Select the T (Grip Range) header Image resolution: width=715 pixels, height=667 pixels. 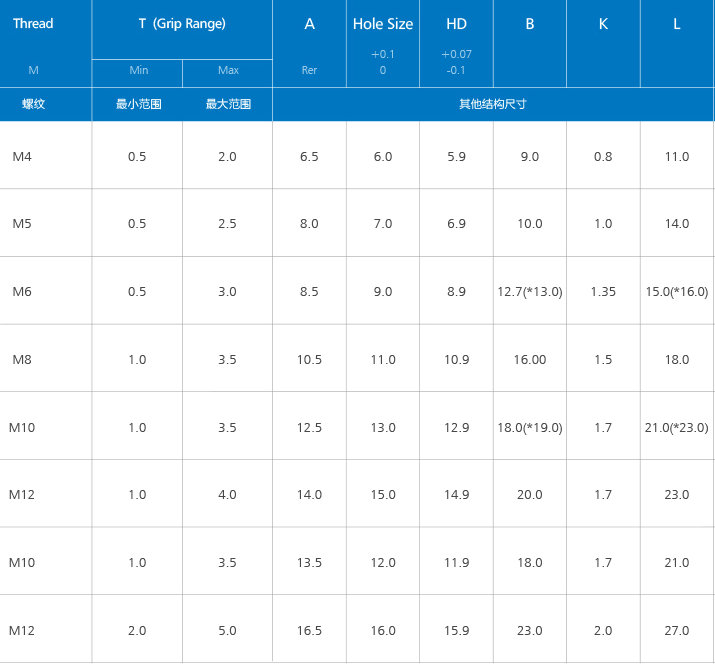point(182,24)
